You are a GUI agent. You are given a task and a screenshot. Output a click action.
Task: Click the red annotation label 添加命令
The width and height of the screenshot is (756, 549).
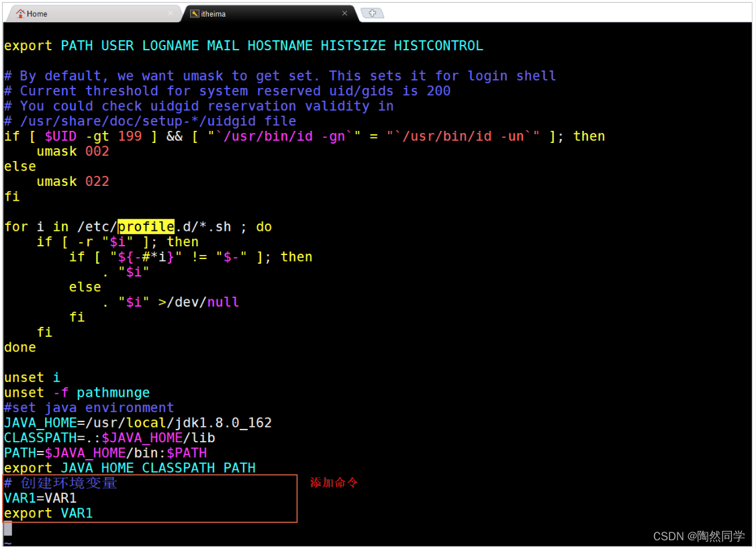(334, 483)
